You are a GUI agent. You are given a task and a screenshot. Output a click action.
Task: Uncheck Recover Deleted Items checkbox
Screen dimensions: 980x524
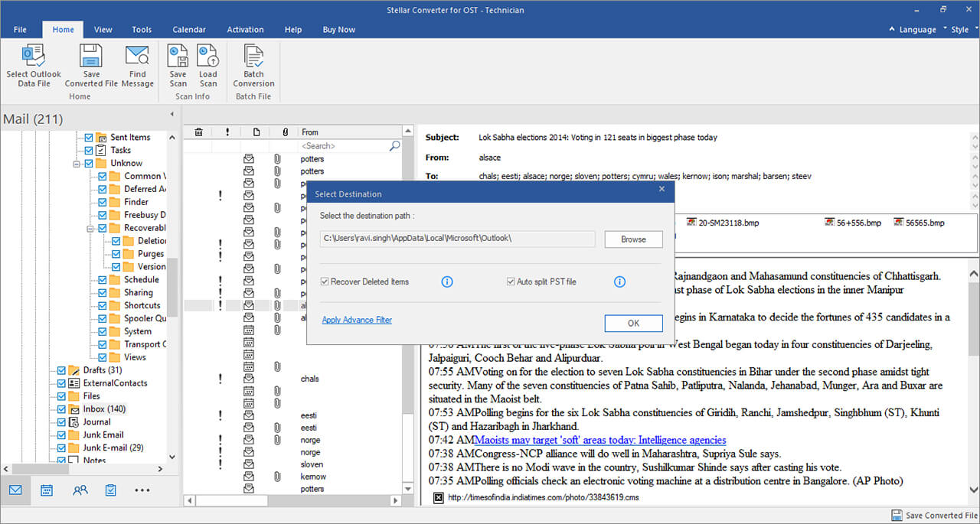point(325,282)
